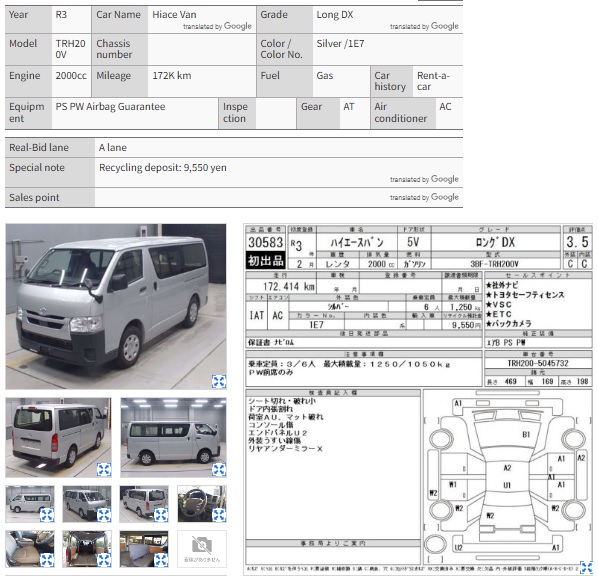Image resolution: width=598 pixels, height=576 pixels.
Task: Open front seats interior thumbnail
Action: tap(30, 549)
